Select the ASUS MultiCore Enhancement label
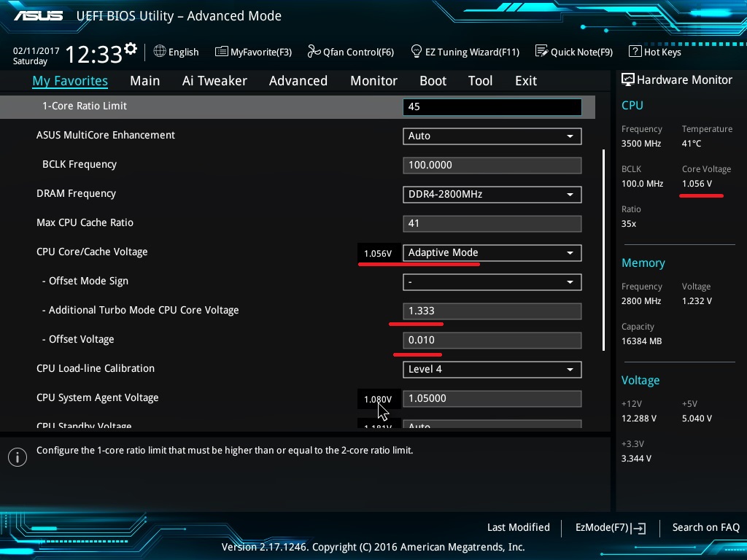Screen dimensions: 747x560 (x=106, y=135)
